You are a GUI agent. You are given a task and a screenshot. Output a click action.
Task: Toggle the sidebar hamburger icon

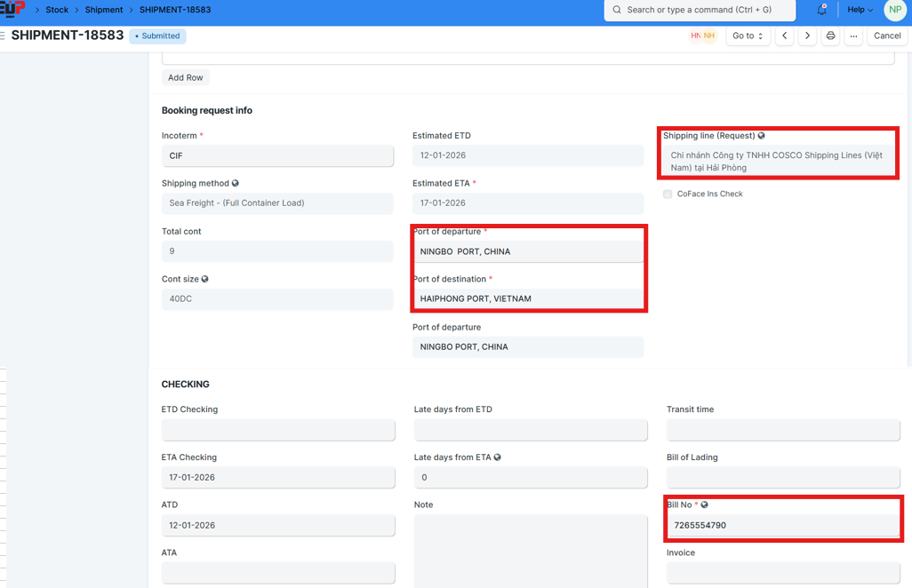(3, 36)
